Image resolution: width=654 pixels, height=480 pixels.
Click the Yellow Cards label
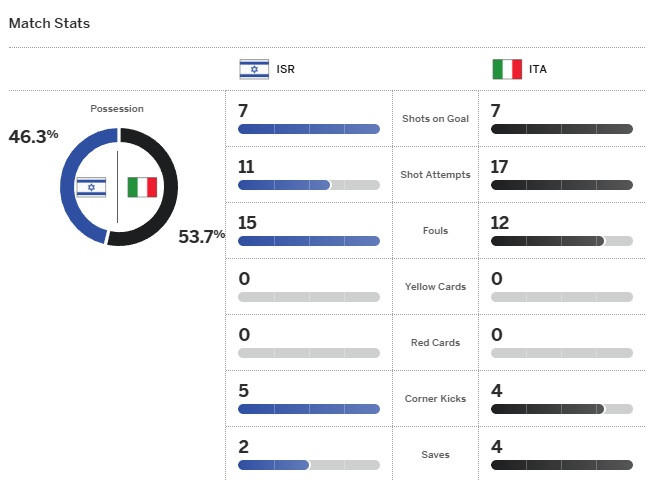(435, 286)
